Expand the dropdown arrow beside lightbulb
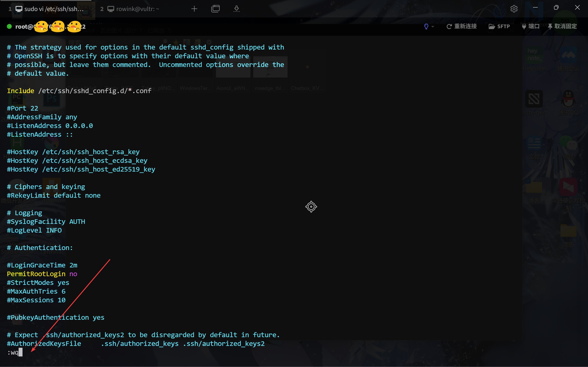Viewport: 588px width, 367px height. click(433, 27)
